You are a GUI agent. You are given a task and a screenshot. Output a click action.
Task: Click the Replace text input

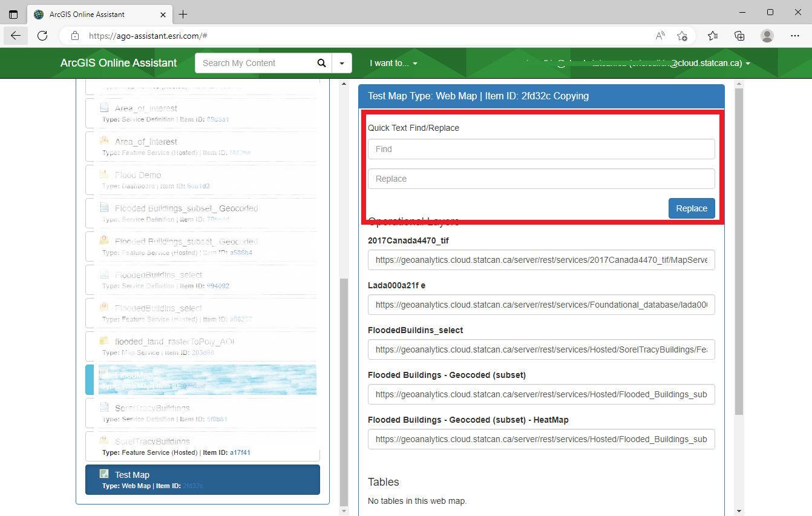tap(542, 179)
